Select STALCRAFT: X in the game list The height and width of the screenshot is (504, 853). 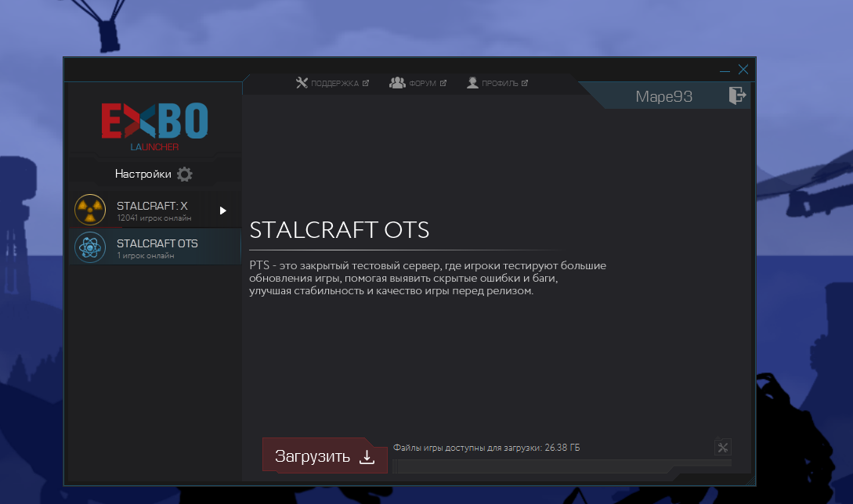click(154, 210)
